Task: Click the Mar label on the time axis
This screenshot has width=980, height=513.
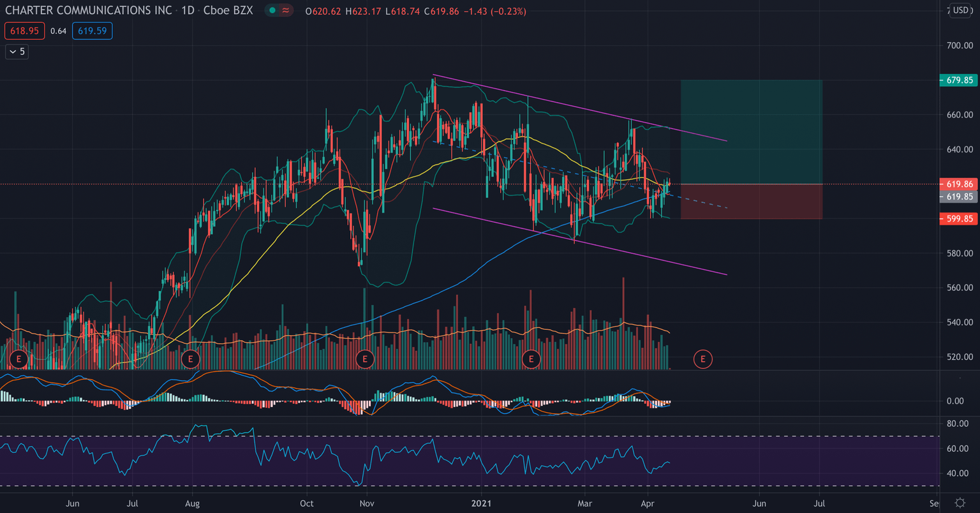Action: (x=584, y=503)
